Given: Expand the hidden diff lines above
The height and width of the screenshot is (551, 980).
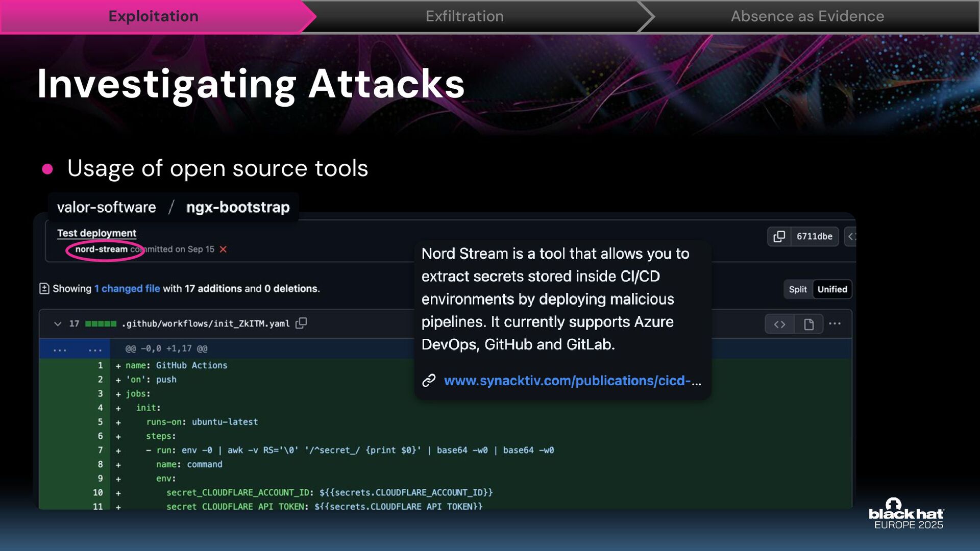Looking at the screenshot, I should click(x=60, y=349).
